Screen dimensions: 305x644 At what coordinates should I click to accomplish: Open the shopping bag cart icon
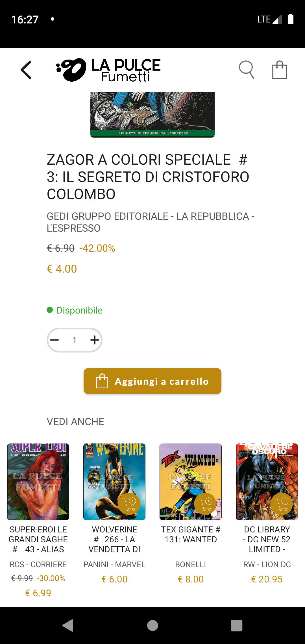280,70
